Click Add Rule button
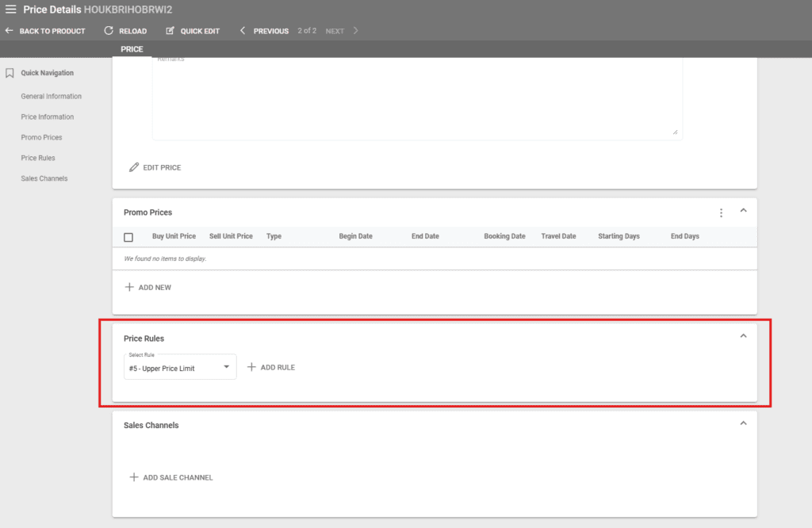This screenshot has width=812, height=528. (271, 367)
